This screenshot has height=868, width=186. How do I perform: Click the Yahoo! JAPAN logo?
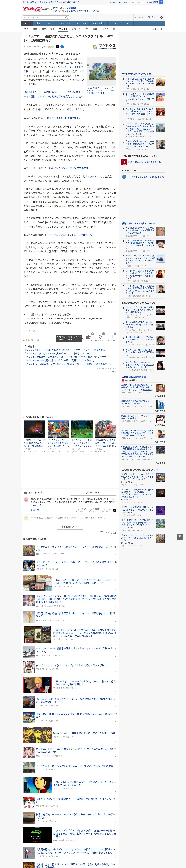point(32,9)
